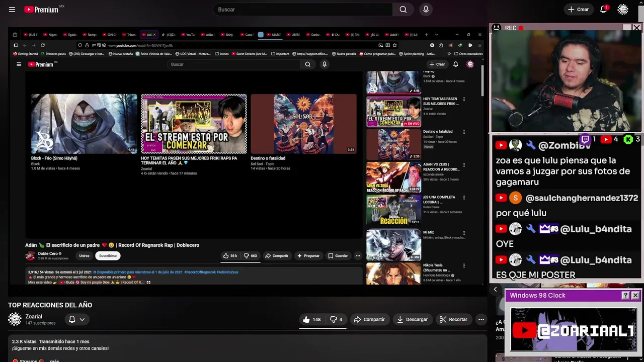Open streamed browser's YouTube hamburger menu
Screen dimensions: 644x362
pyautogui.click(x=19, y=64)
